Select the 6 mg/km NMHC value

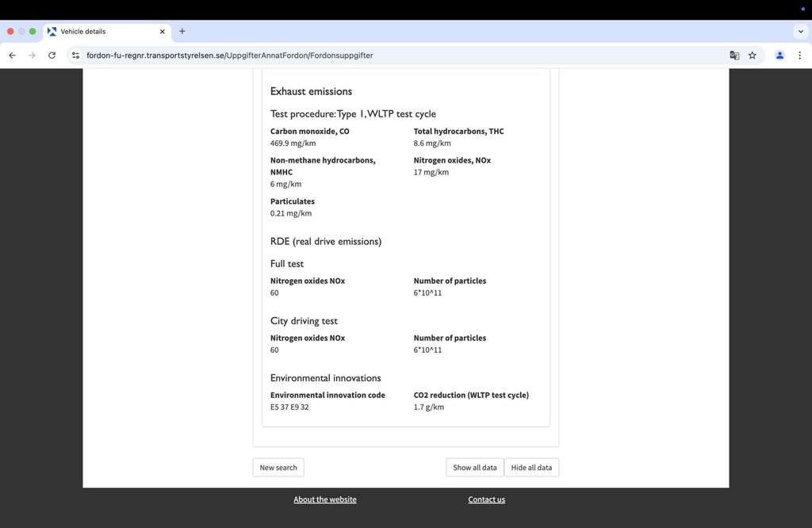(285, 184)
